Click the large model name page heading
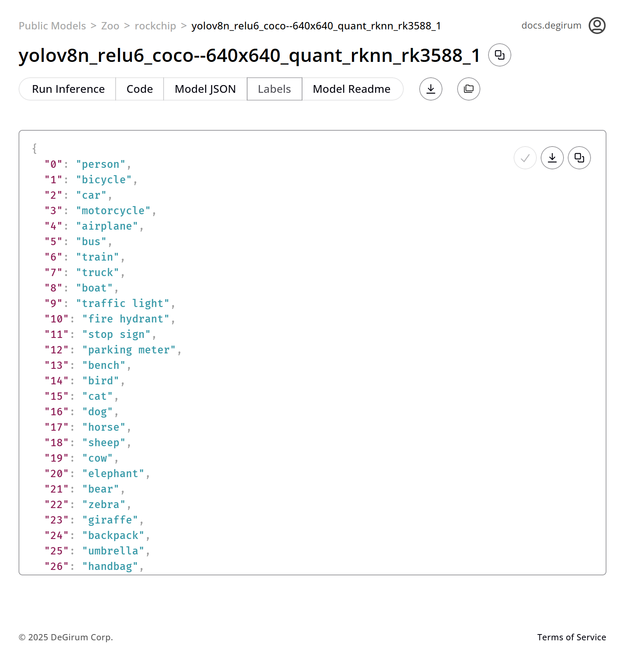625x672 pixels. click(249, 55)
